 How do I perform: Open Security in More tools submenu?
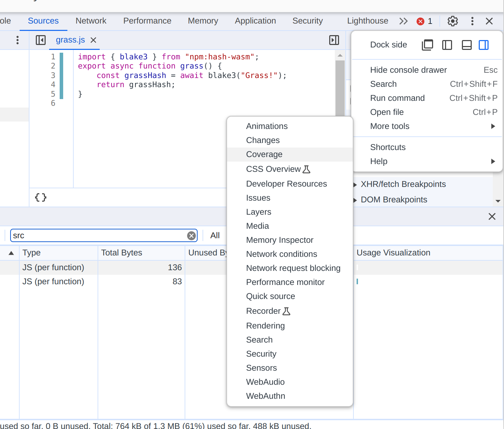coord(290,354)
